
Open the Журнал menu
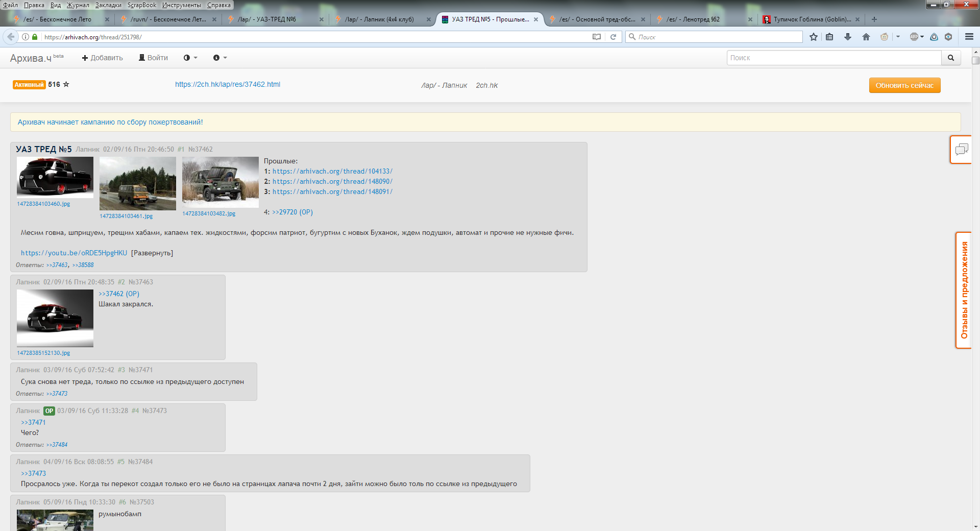tap(78, 5)
